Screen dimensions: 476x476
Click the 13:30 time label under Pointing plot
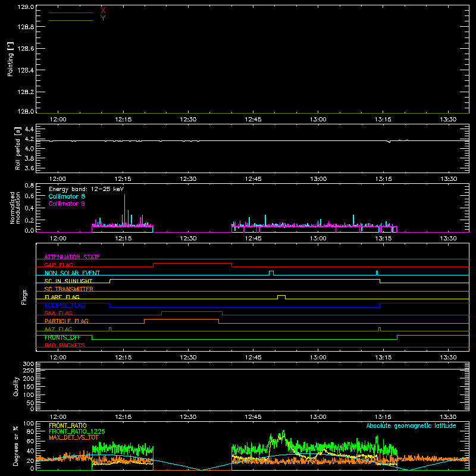[x=448, y=120]
